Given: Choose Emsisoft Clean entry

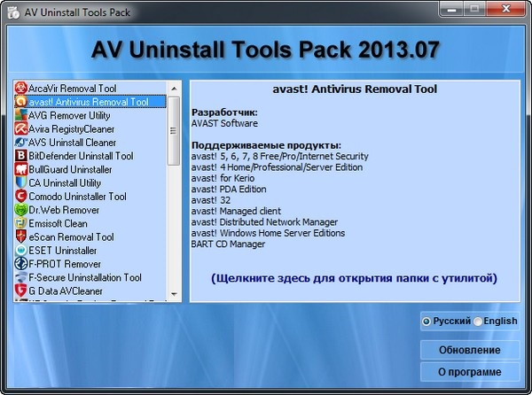Looking at the screenshot, I should 90,223.
